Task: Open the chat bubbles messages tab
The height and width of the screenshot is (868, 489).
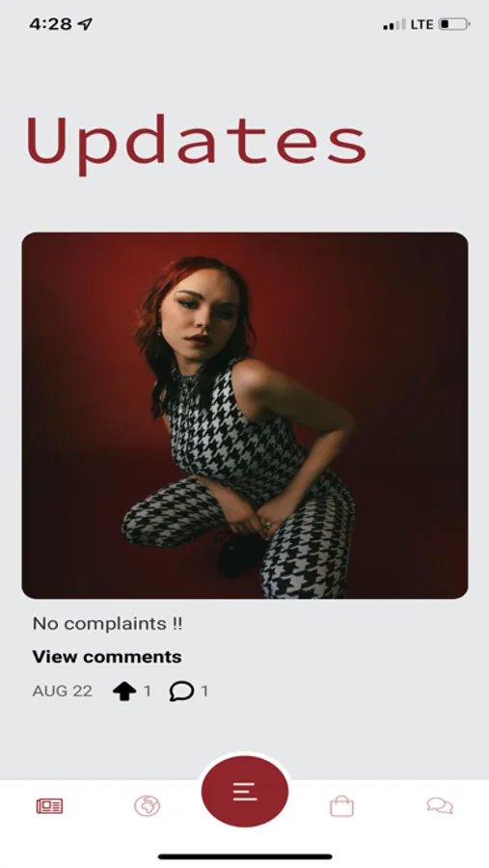Action: [x=440, y=805]
